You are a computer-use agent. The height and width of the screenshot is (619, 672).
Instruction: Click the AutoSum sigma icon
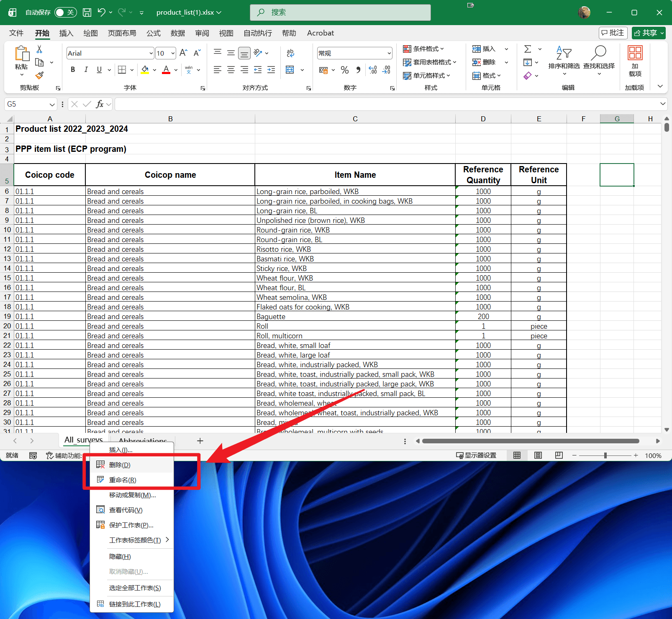(528, 49)
